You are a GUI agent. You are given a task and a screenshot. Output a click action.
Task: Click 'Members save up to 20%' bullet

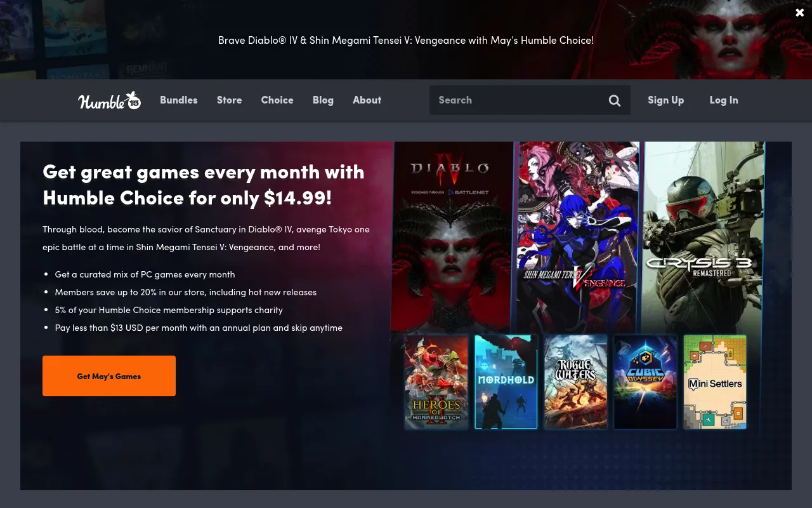pos(186,292)
